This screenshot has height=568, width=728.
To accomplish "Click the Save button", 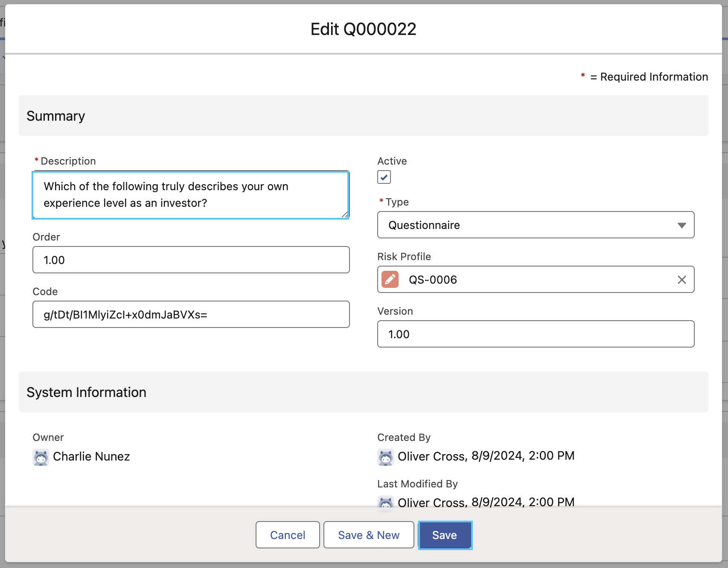I will 445,535.
